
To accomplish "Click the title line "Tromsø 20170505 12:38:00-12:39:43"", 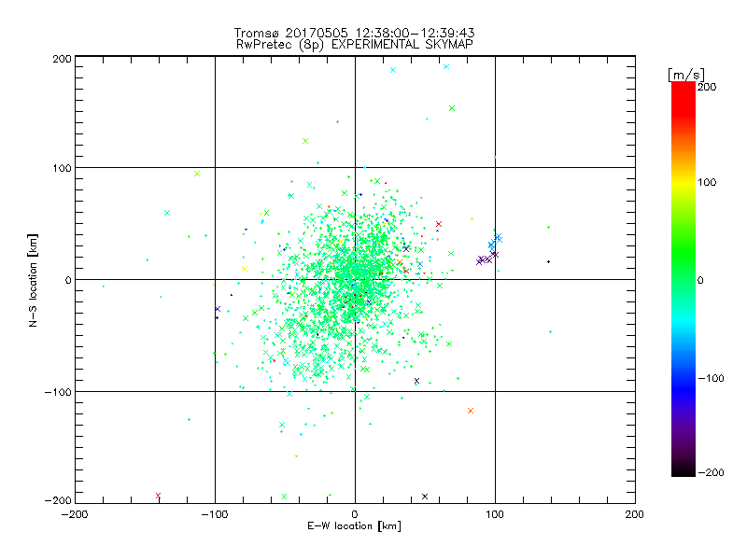I will tap(354, 33).
